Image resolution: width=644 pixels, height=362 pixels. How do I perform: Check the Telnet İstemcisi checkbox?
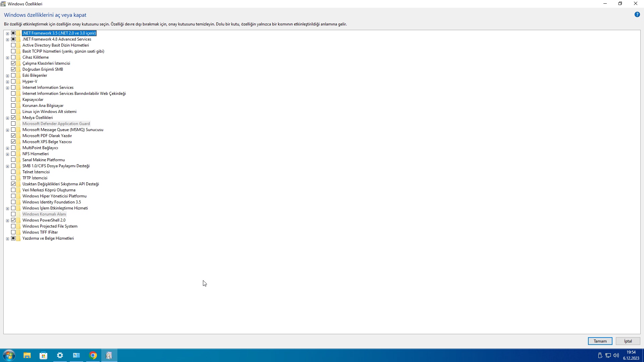[x=13, y=172]
